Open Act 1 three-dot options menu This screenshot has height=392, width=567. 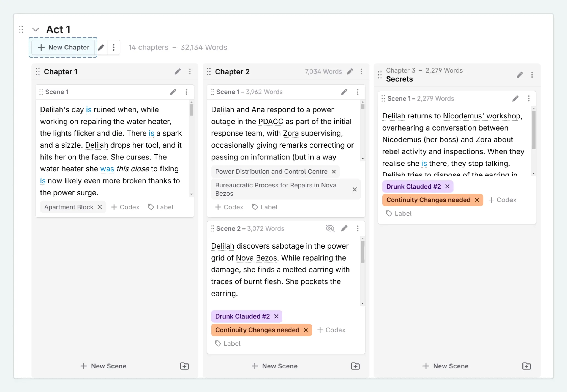coord(113,47)
